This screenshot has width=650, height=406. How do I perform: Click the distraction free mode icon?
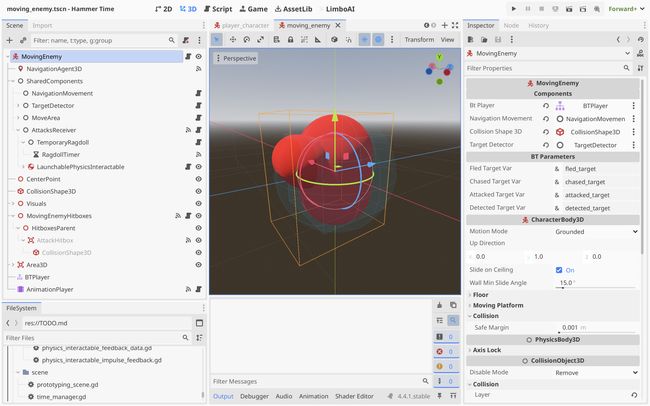point(455,25)
